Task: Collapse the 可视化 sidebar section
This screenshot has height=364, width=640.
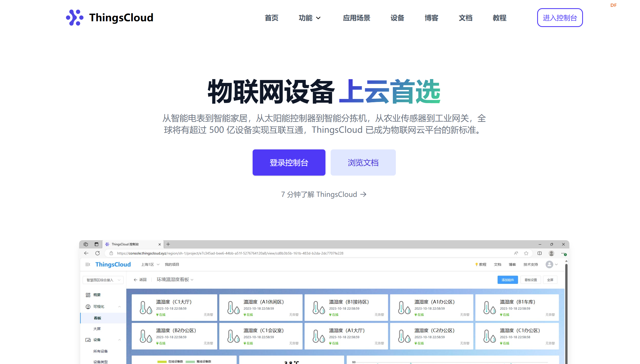Action: click(119, 307)
